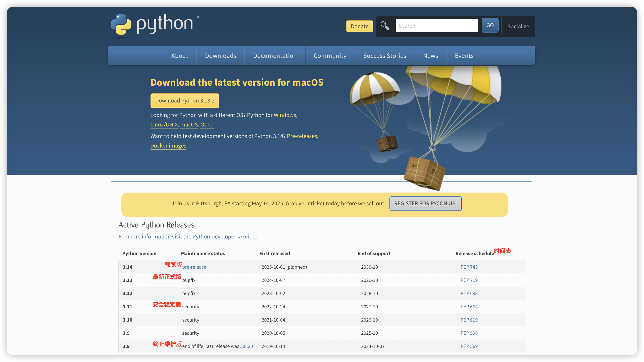Viewport: 644px width, 362px height.
Task: Click the '2025-10' end of support date
Action: (369, 333)
